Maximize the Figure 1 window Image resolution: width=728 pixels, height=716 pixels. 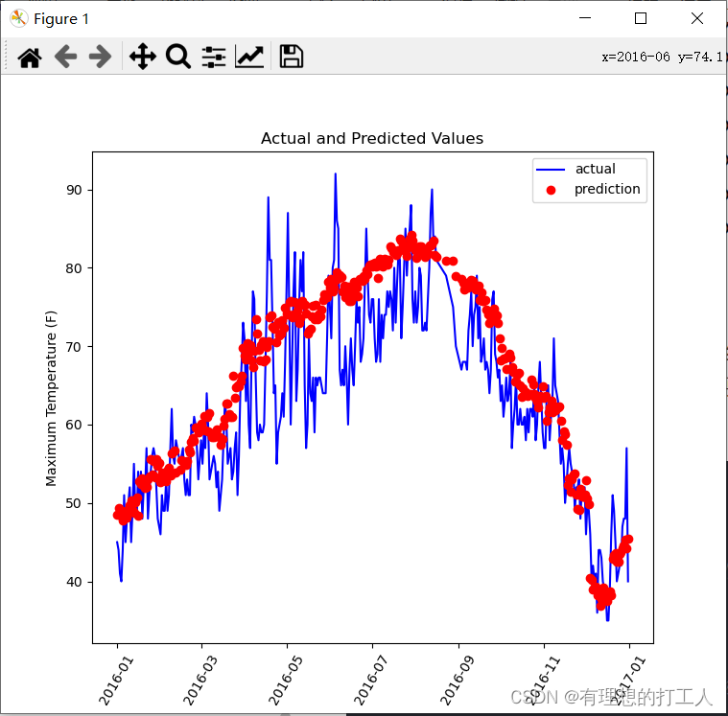point(641,18)
